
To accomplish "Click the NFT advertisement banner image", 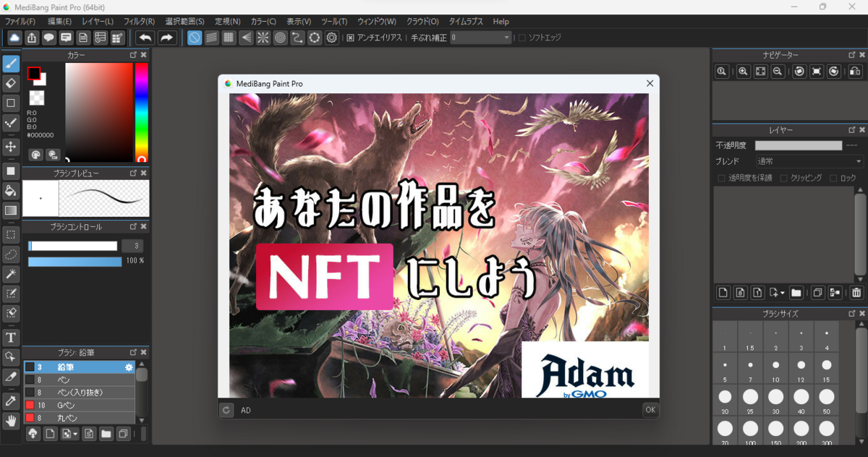I will point(438,245).
